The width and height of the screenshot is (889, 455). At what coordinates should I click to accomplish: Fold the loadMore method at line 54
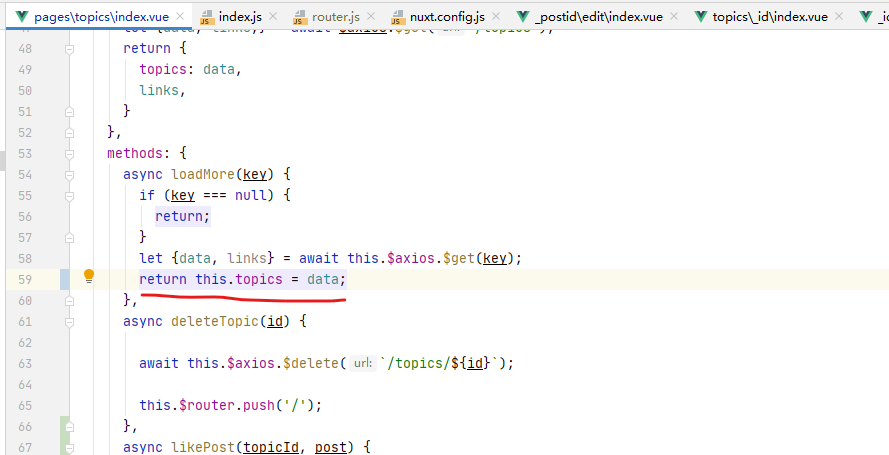tap(69, 175)
